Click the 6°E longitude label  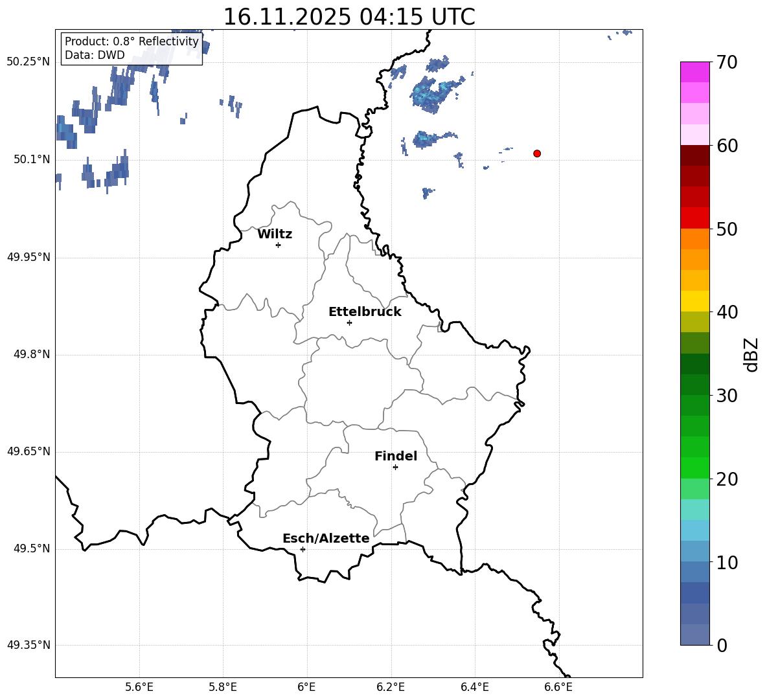(306, 687)
